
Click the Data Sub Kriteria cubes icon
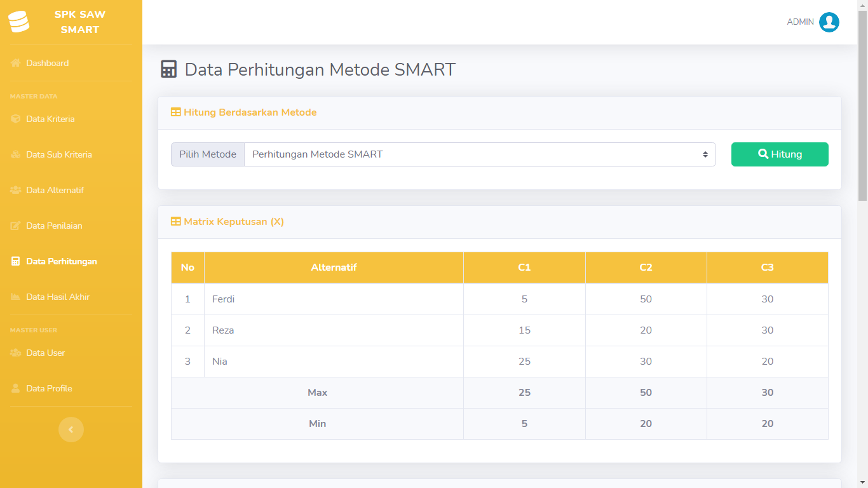(x=16, y=154)
